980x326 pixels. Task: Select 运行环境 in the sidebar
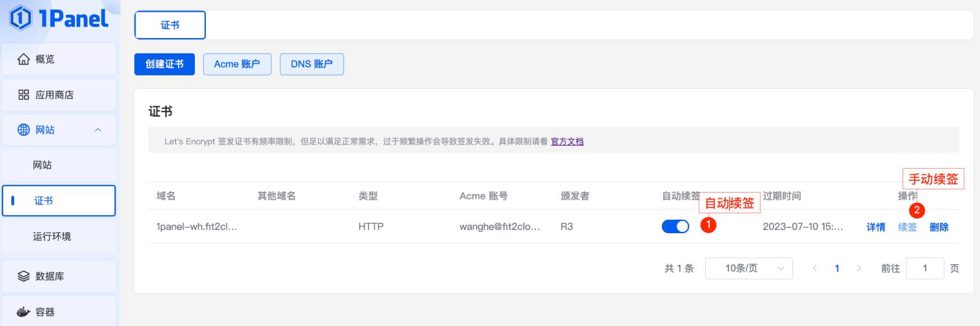tap(52, 236)
